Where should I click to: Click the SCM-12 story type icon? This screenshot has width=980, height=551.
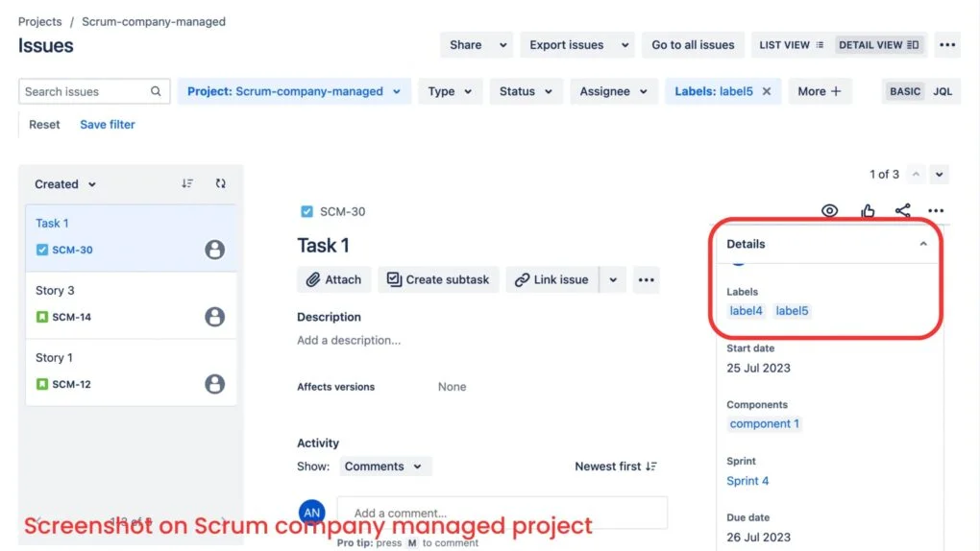point(42,384)
